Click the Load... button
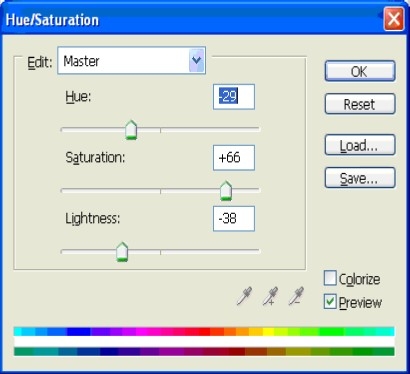Screen dimensions: 410x374 (x=360, y=145)
